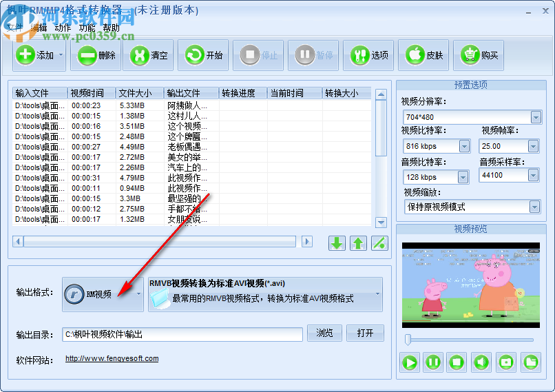This screenshot has height=392, width=555.
Task: Click the horizontal scrollbar right arrow
Action: pyautogui.click(x=307, y=242)
